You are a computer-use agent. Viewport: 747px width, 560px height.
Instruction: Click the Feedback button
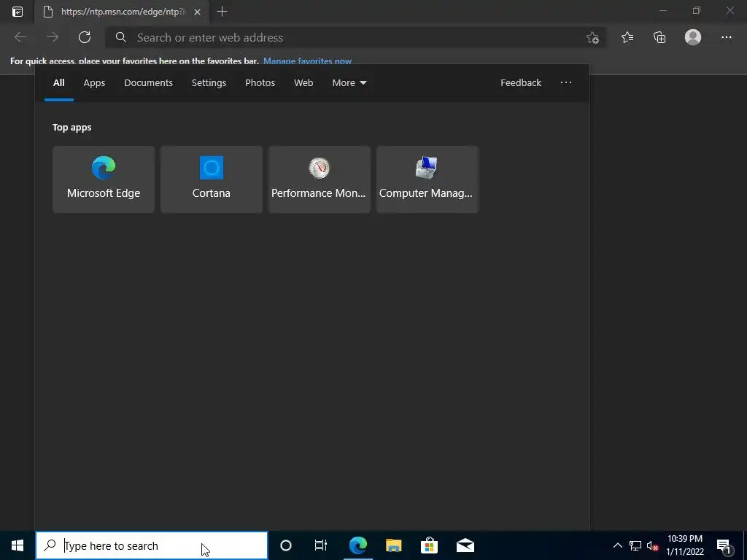521,83
